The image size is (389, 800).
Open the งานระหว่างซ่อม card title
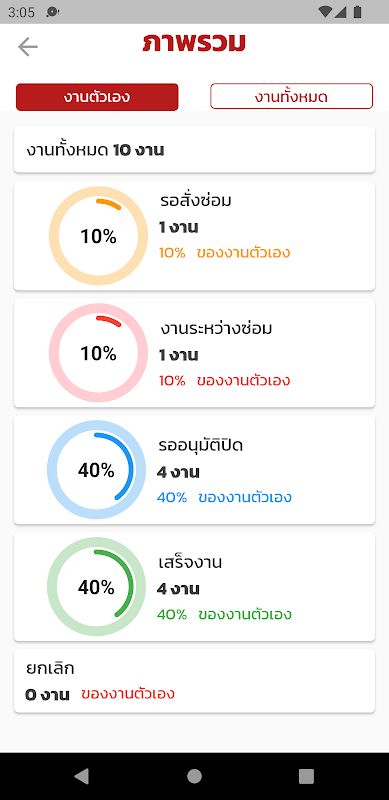(x=215, y=329)
